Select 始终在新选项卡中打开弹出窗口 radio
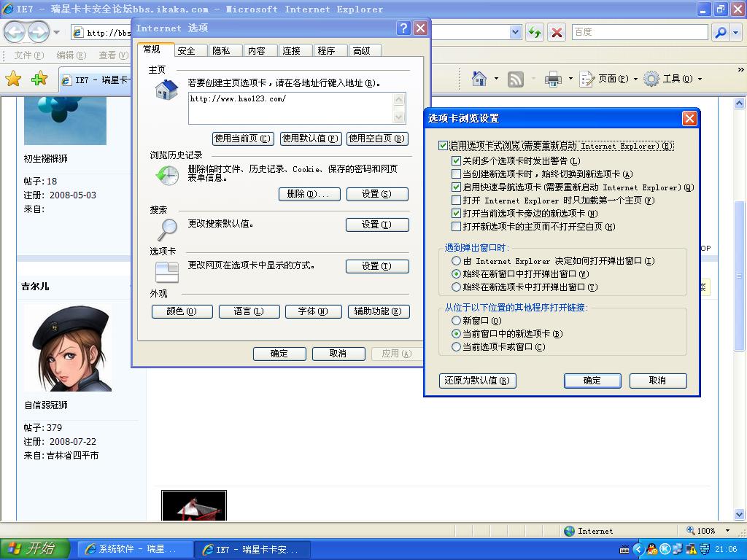 tap(456, 287)
